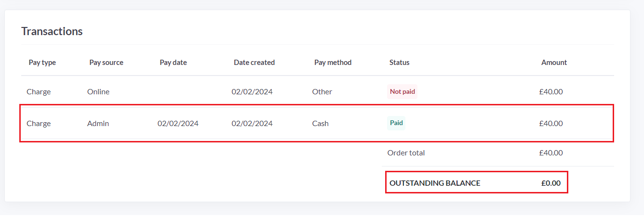Click the Date created column header
Image resolution: width=644 pixels, height=217 pixels.
tap(255, 63)
